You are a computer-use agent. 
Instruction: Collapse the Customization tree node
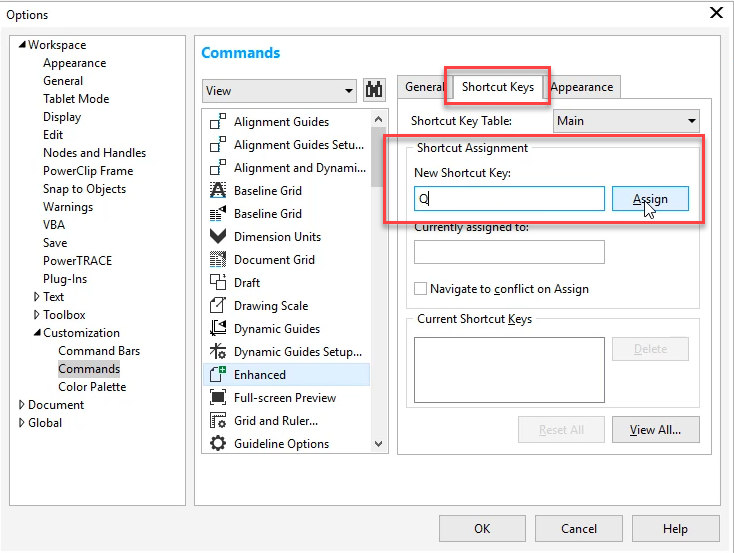tap(37, 332)
